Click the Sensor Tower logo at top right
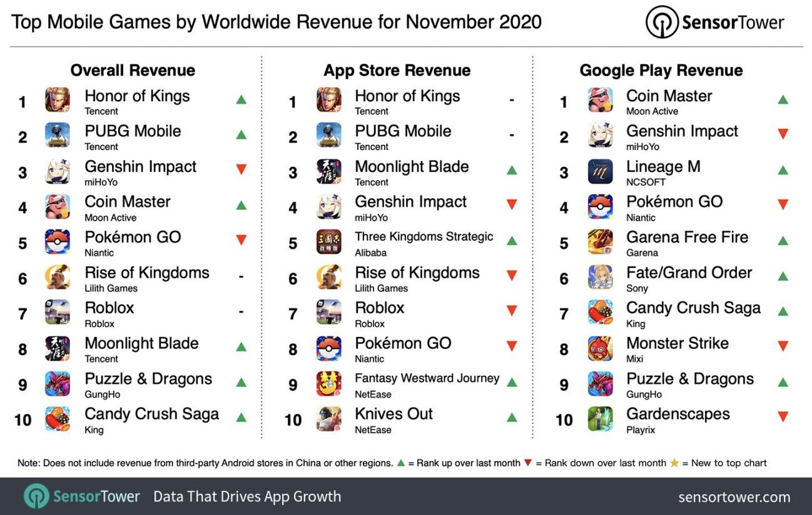Screen dimensions: 812x515 coord(714,23)
